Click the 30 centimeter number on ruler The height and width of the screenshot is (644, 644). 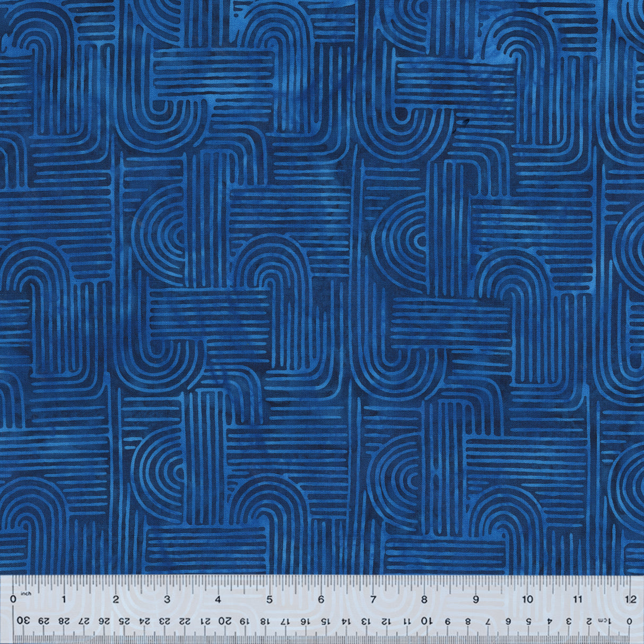click(23, 621)
